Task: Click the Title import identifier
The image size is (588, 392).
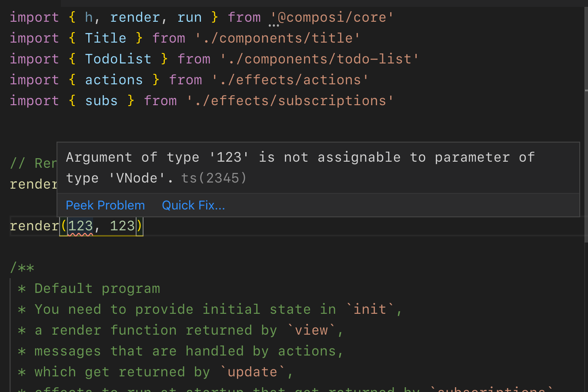Action: (x=106, y=38)
